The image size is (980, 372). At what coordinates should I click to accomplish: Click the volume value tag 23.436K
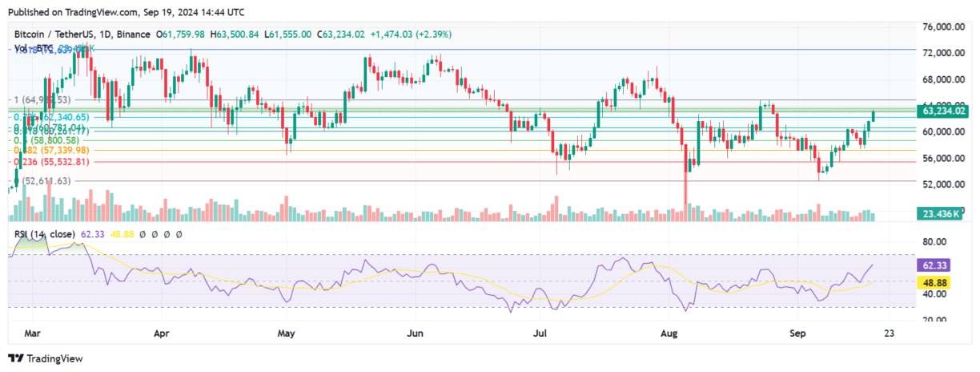click(942, 214)
